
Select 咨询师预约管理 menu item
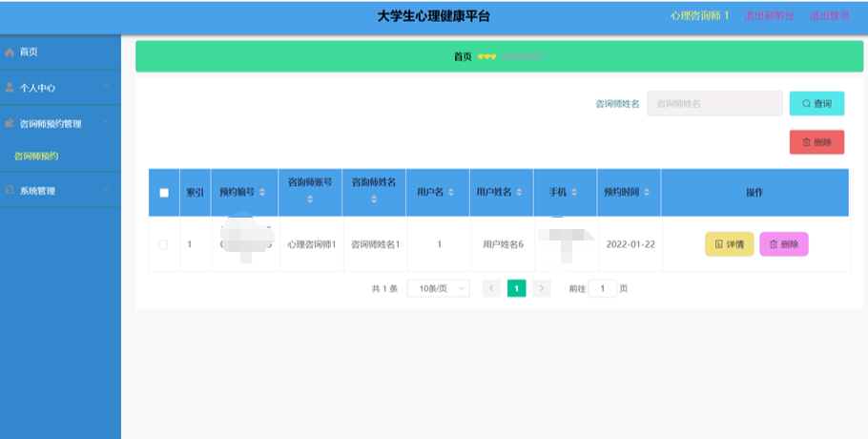tap(60, 123)
